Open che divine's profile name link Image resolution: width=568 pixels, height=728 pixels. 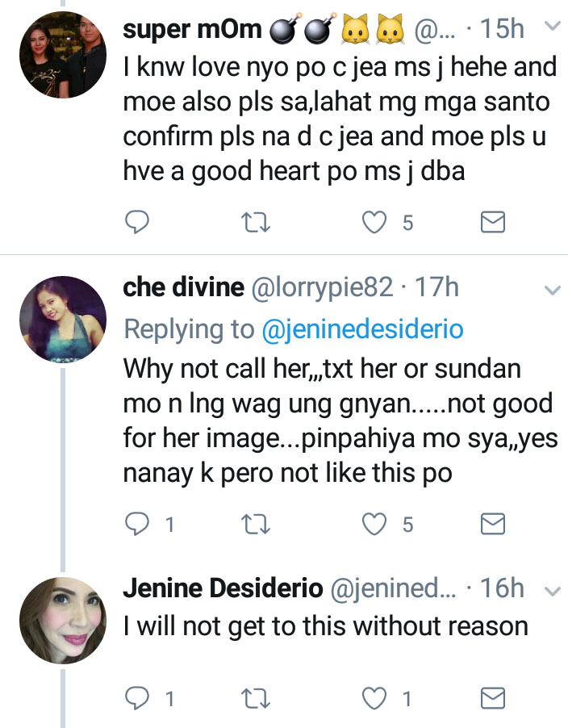tap(183, 287)
